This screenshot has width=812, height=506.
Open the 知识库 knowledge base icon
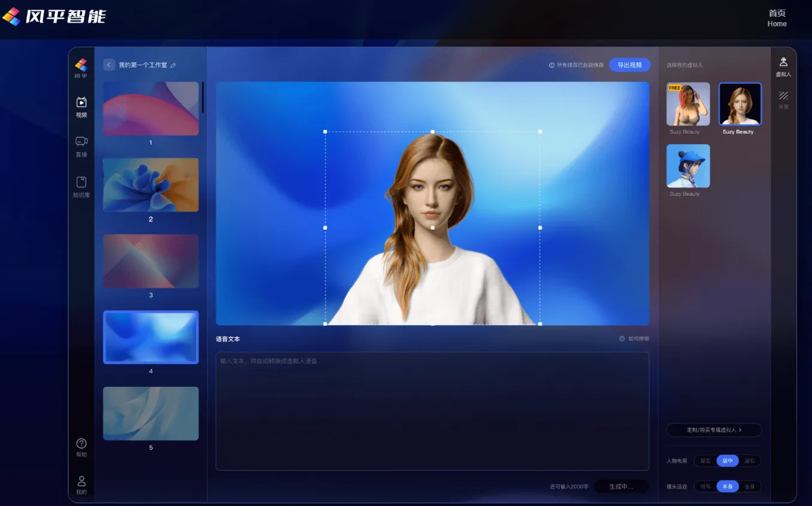pos(81,182)
